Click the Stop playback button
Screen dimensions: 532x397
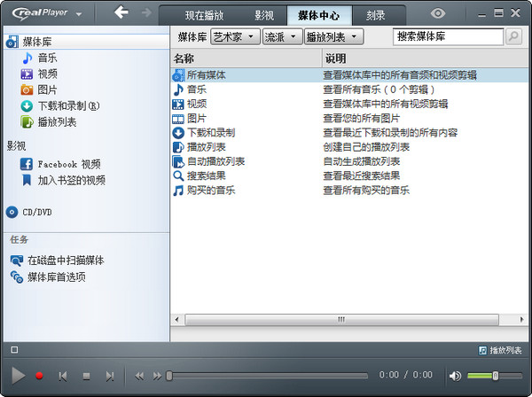click(x=86, y=376)
